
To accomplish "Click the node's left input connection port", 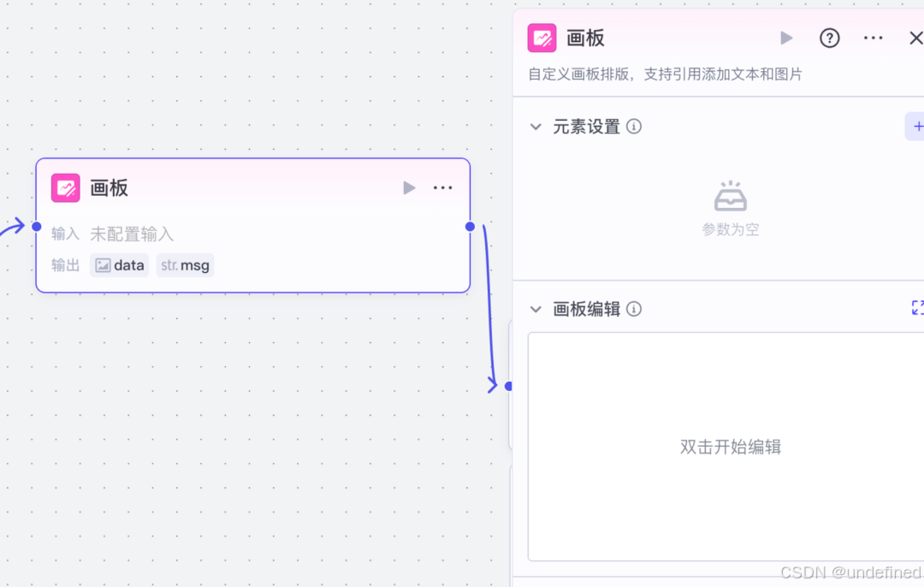I will pos(37,226).
